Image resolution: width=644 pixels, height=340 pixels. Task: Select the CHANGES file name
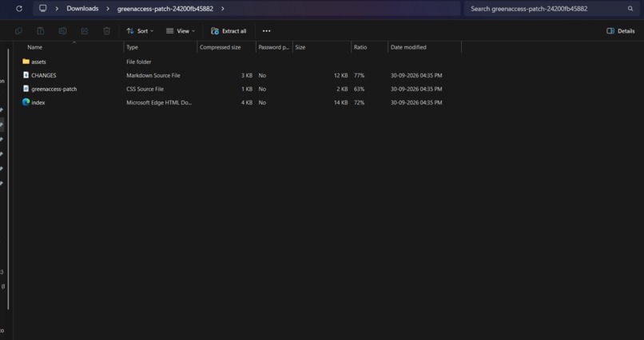coord(43,76)
